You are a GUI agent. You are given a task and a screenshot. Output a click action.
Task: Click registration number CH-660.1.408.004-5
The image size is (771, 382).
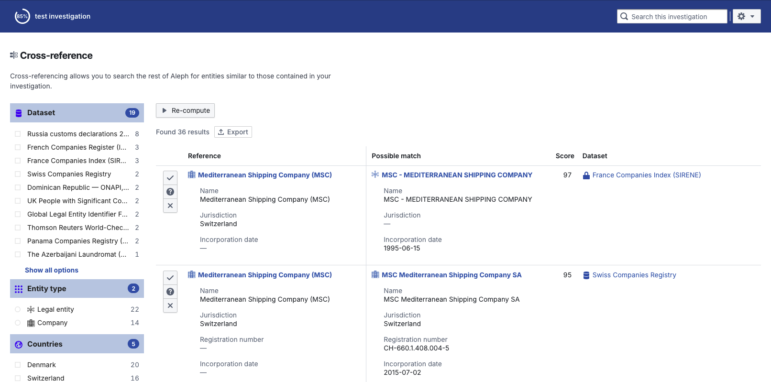416,348
